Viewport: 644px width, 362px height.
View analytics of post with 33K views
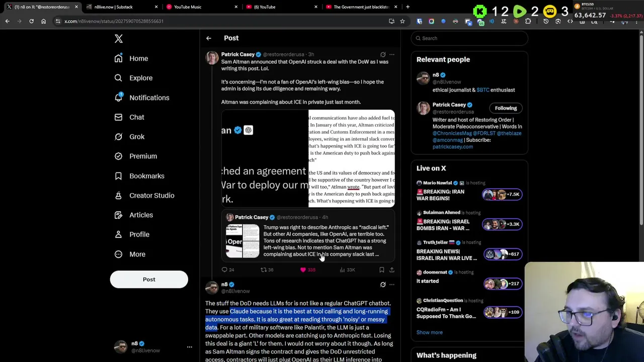[x=347, y=270]
